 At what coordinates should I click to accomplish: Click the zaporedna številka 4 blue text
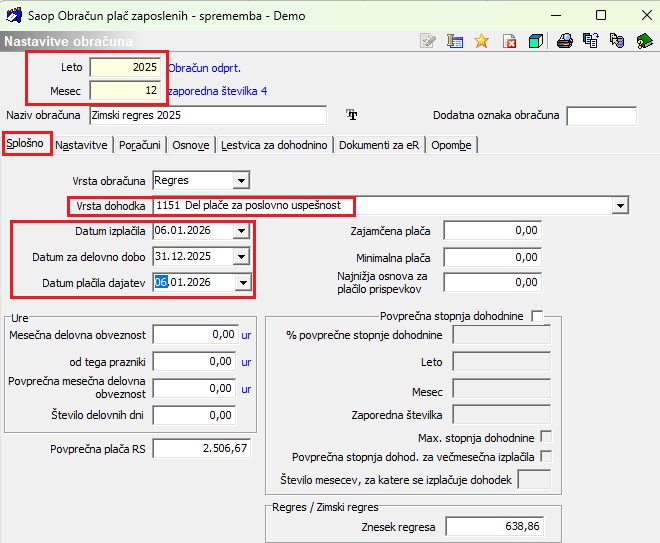[x=218, y=91]
